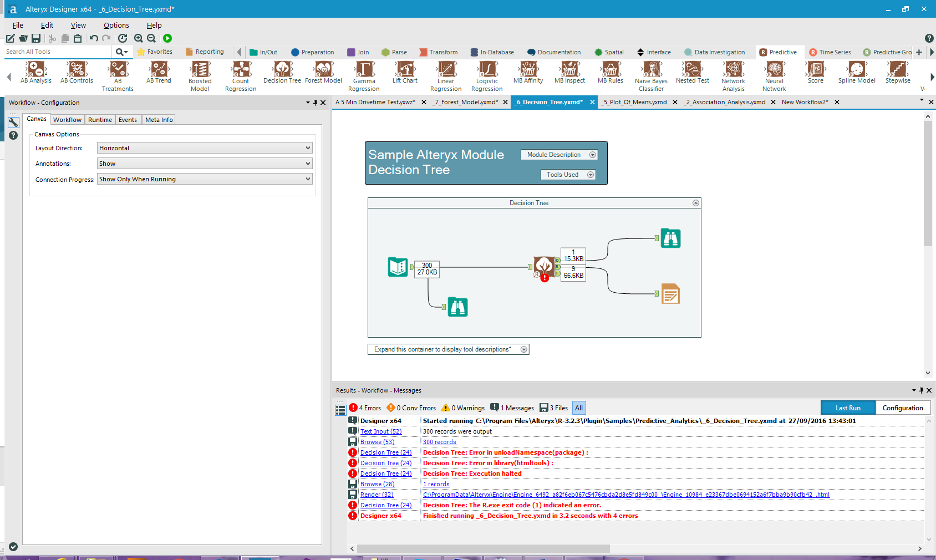
Task: Run the workflow with the green play button
Action: (x=167, y=38)
